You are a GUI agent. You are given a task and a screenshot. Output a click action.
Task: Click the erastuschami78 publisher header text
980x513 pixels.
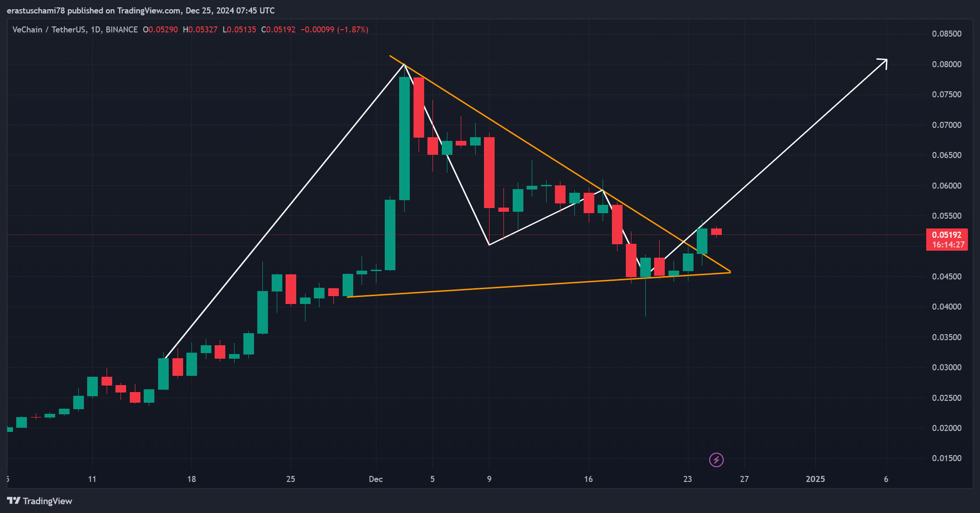[36, 10]
